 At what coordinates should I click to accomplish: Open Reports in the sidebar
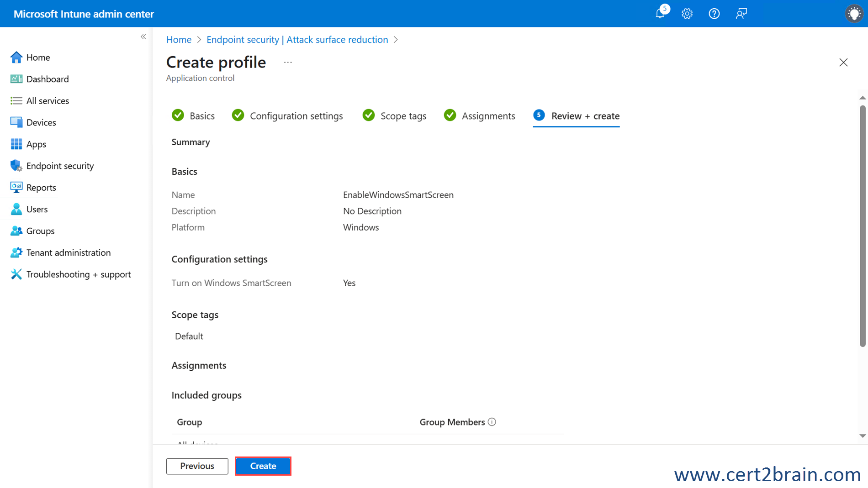coord(41,187)
